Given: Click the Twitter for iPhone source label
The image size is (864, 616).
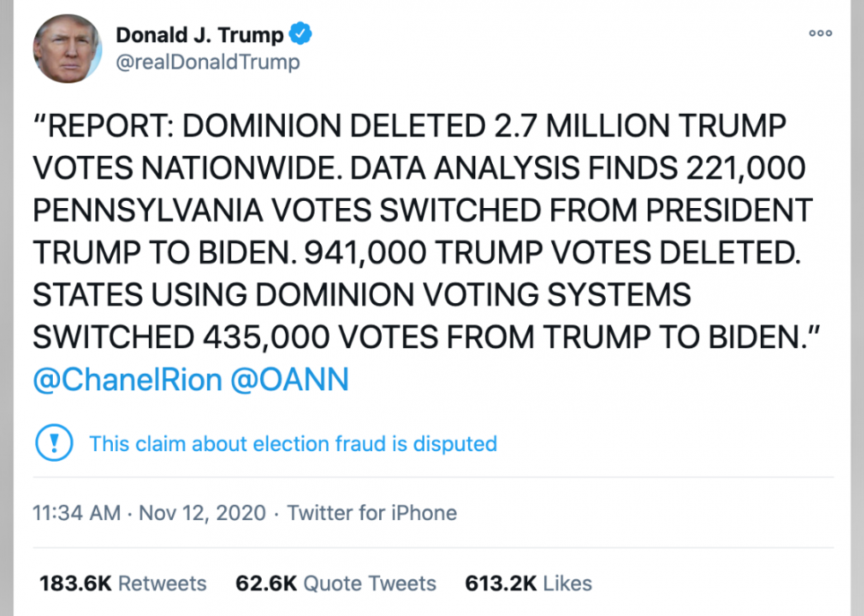Looking at the screenshot, I should coord(372,513).
